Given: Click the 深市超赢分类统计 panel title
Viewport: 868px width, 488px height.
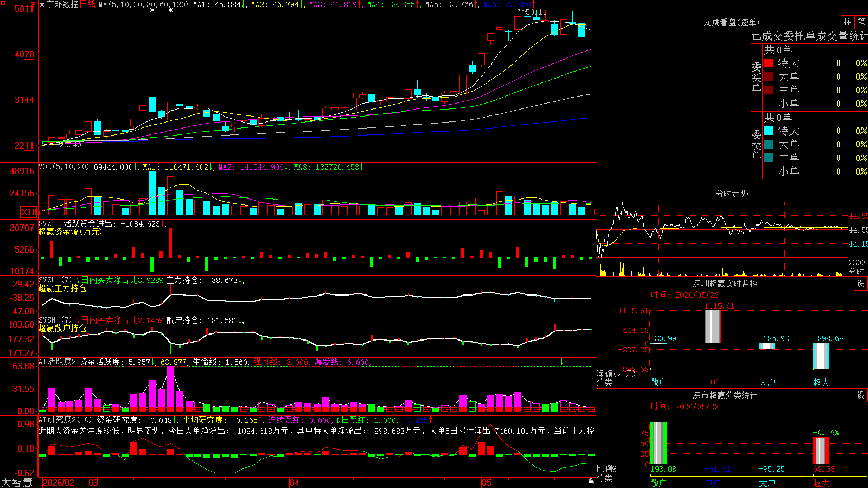Looking at the screenshot, I should (725, 395).
